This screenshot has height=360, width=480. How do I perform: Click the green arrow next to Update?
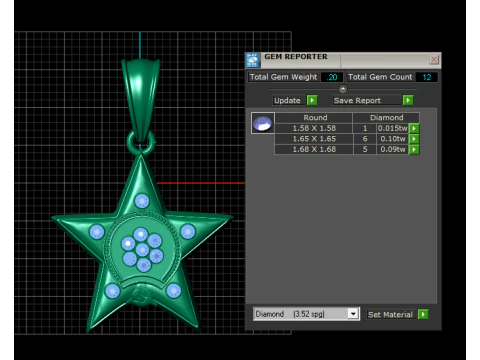pyautogui.click(x=312, y=100)
